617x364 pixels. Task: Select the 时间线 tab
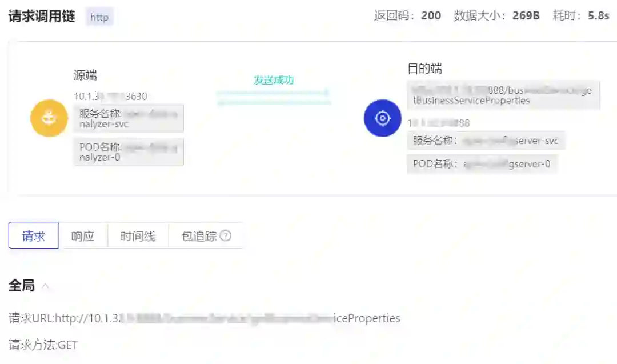click(138, 235)
